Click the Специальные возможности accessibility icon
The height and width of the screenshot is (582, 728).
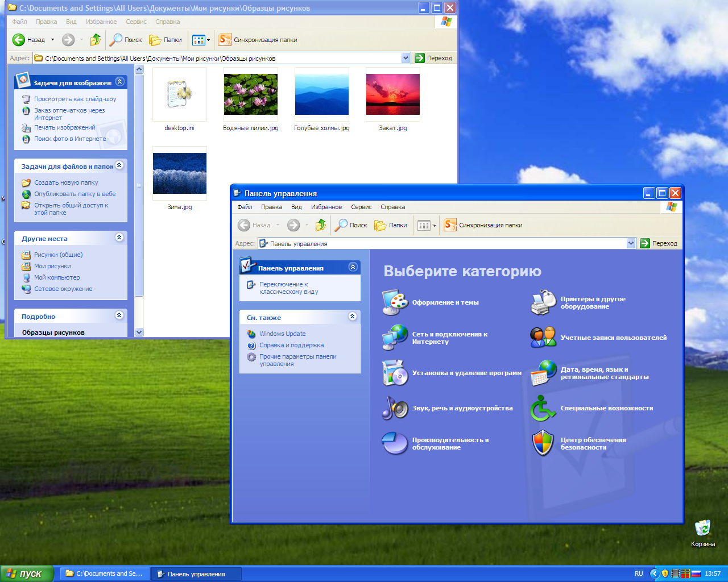pyautogui.click(x=543, y=408)
